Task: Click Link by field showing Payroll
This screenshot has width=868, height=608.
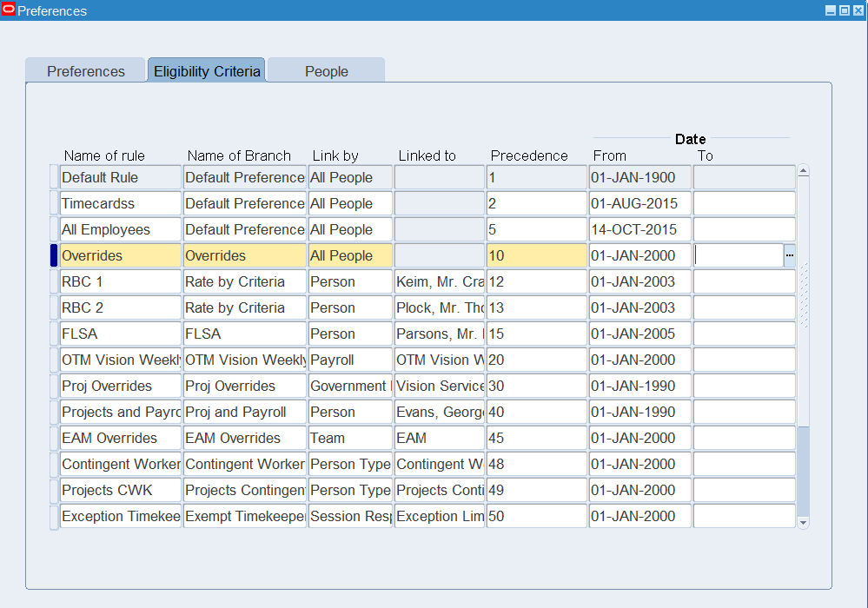Action: point(350,360)
